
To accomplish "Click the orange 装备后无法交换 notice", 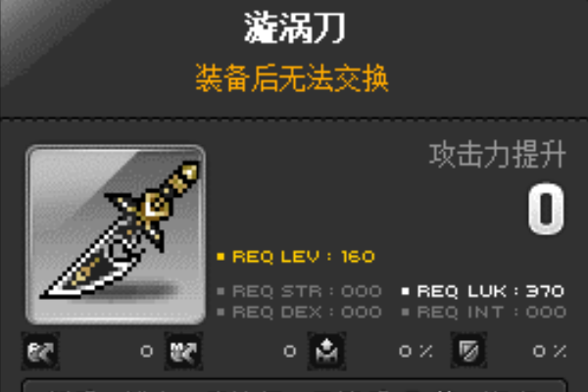I will (292, 77).
